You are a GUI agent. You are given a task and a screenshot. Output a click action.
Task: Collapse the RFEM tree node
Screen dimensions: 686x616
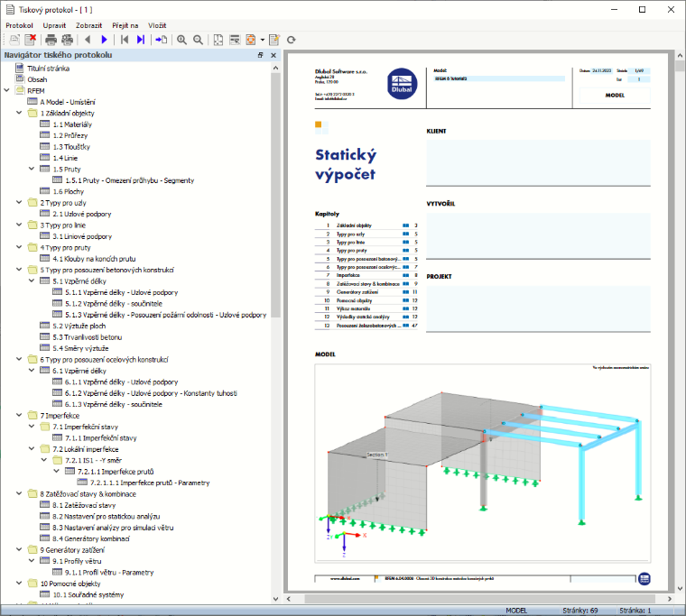[x=6, y=90]
